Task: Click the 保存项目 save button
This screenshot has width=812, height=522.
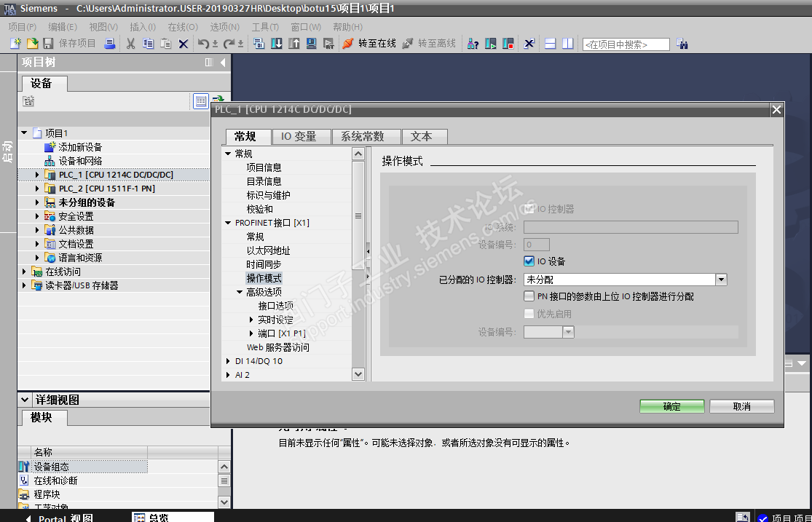Action: 70,44
